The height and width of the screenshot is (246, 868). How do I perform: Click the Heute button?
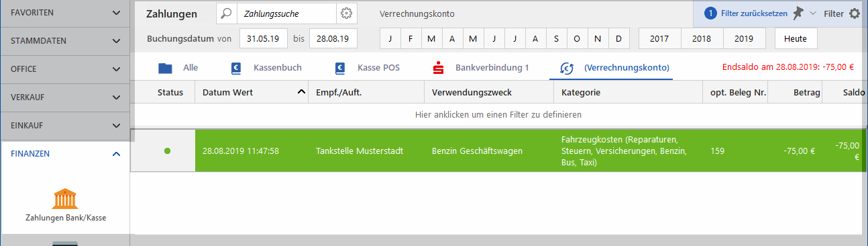(x=796, y=38)
